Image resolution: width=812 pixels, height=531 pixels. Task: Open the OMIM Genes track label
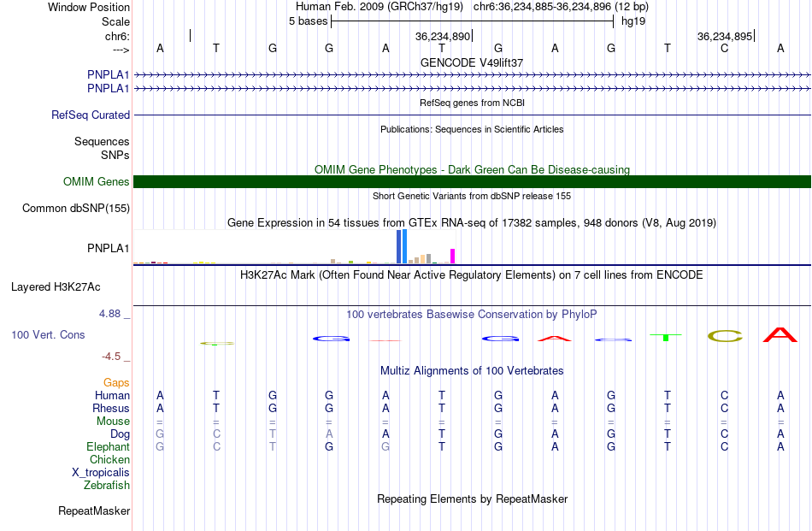[97, 182]
